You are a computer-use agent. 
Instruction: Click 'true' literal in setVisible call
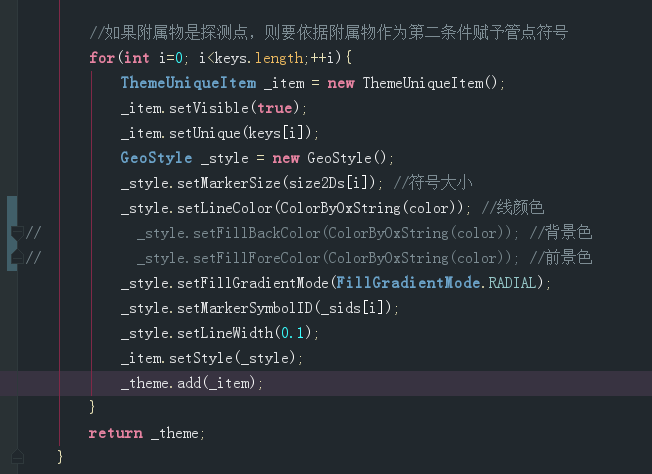[x=275, y=108]
